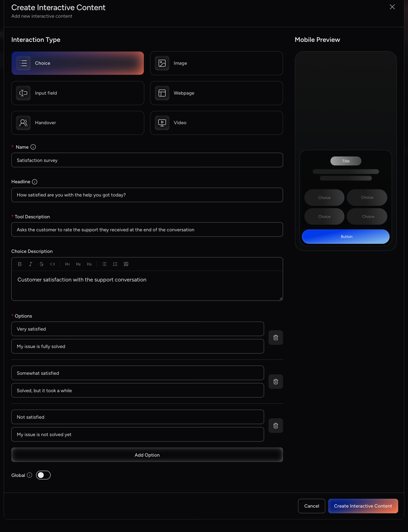Select the Webpage interaction type

[216, 93]
